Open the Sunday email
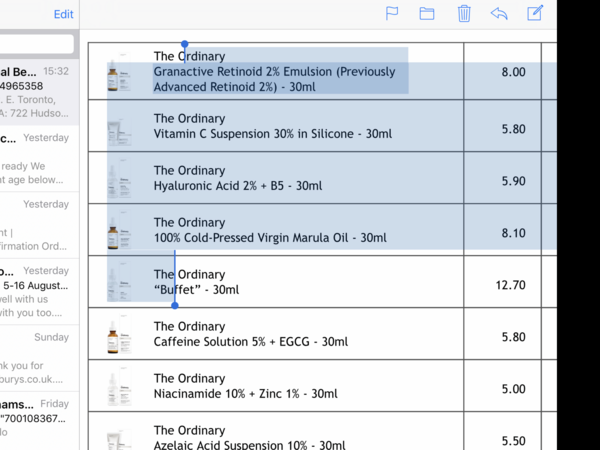The width and height of the screenshot is (600, 450). 39,358
